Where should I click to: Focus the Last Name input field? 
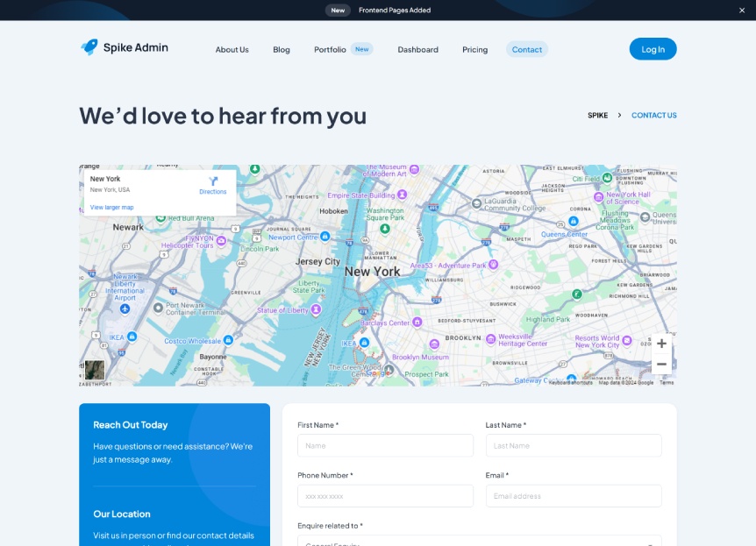574,446
